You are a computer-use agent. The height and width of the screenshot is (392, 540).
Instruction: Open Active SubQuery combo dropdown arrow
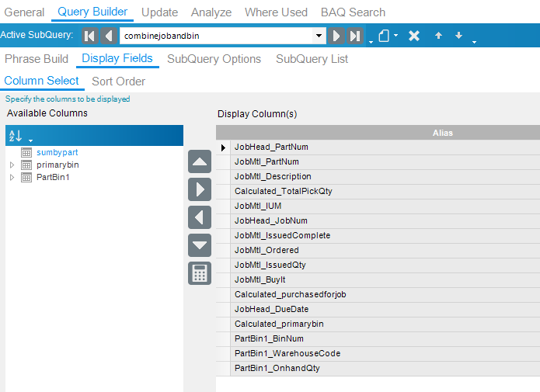tap(319, 36)
